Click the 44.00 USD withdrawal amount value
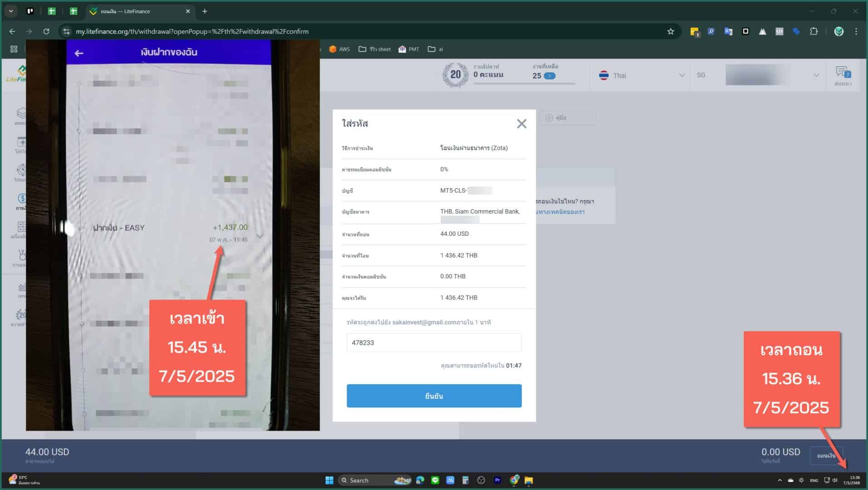 point(454,234)
